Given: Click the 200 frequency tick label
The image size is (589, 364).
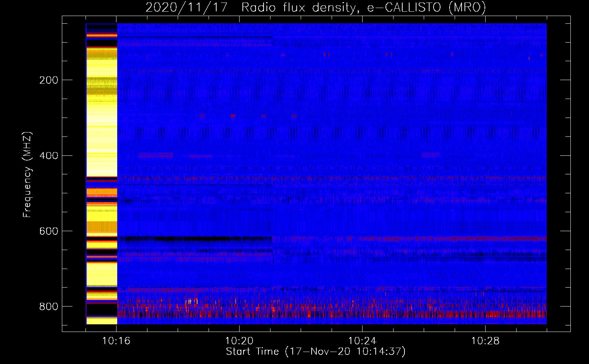Looking at the screenshot, I should coord(48,80).
